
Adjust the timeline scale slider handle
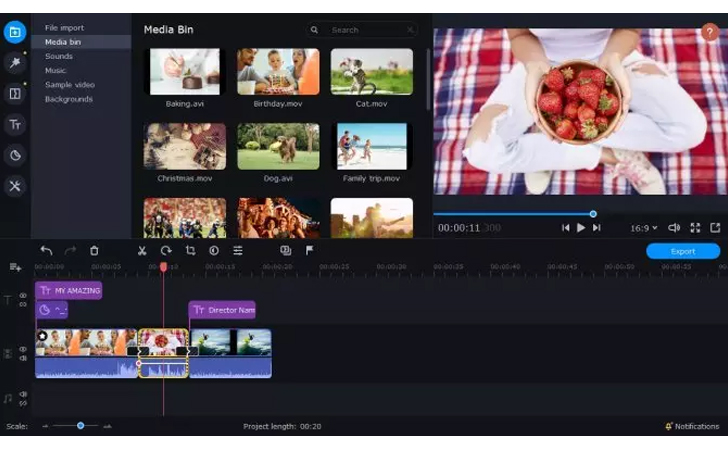point(80,425)
